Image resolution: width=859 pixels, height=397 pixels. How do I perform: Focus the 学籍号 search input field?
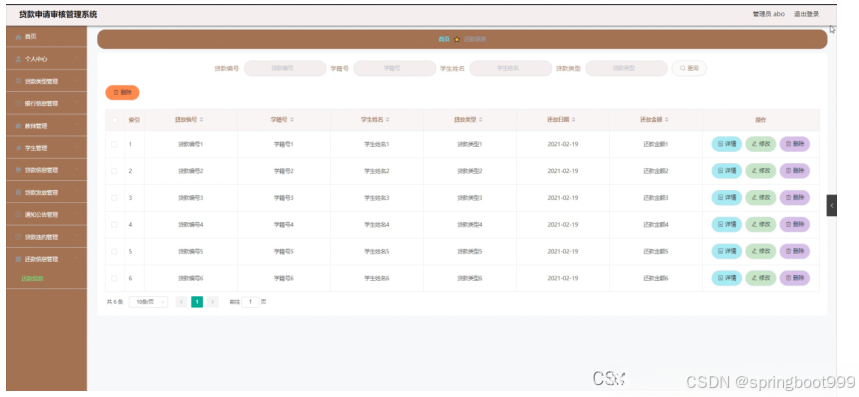395,68
